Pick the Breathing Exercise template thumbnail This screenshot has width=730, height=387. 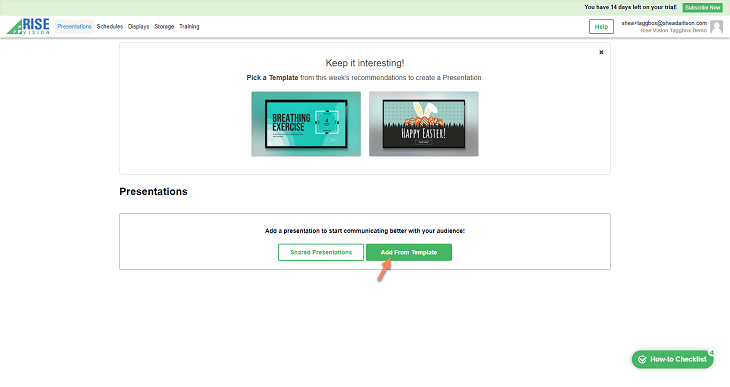point(306,124)
